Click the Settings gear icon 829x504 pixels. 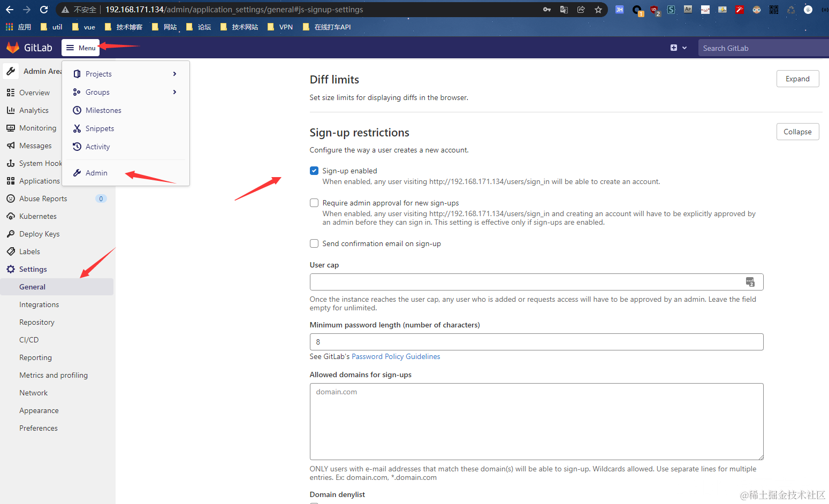pos(11,269)
